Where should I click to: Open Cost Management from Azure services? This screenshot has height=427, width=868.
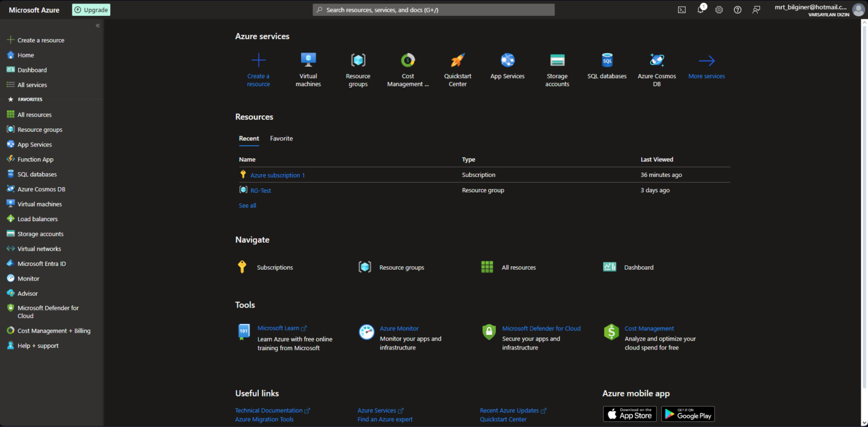pyautogui.click(x=407, y=61)
